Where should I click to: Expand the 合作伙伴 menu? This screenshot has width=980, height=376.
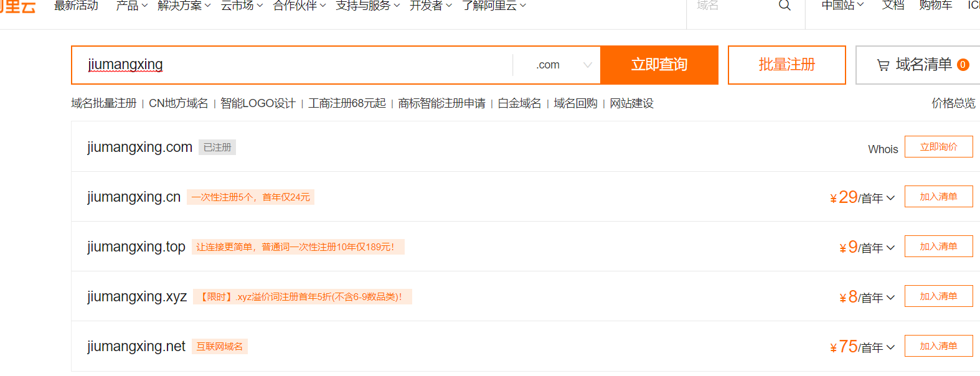(x=299, y=6)
